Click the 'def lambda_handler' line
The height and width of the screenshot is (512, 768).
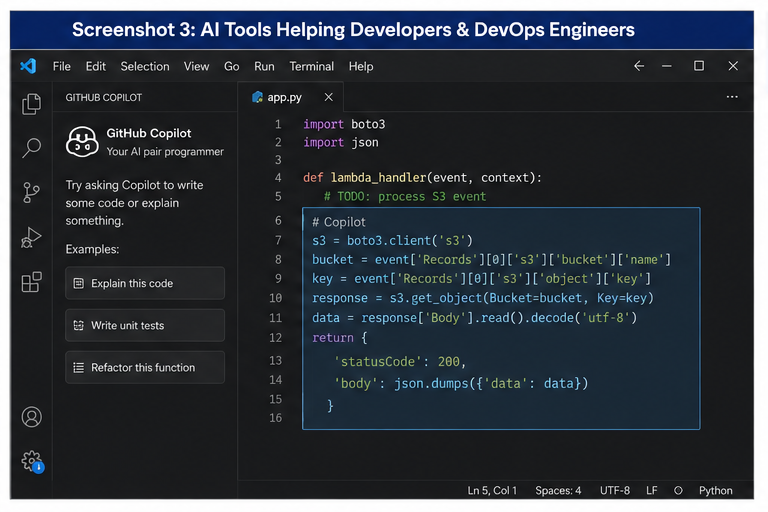point(422,177)
